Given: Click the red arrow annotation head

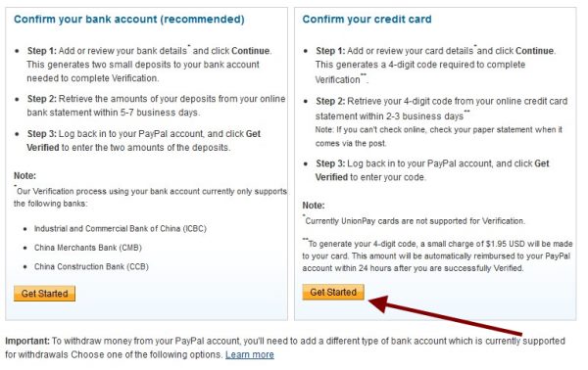Looking at the screenshot, I should [378, 303].
